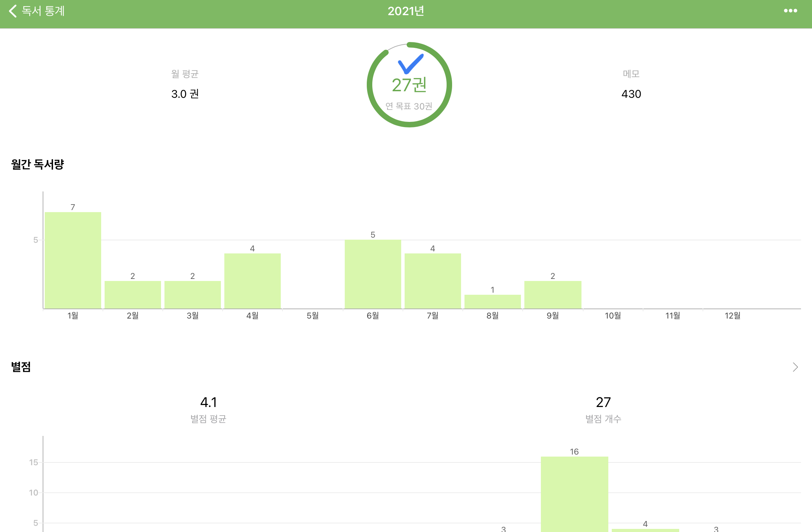The width and height of the screenshot is (812, 532).
Task: Select the 1월 bar with 7 books
Action: point(73,260)
